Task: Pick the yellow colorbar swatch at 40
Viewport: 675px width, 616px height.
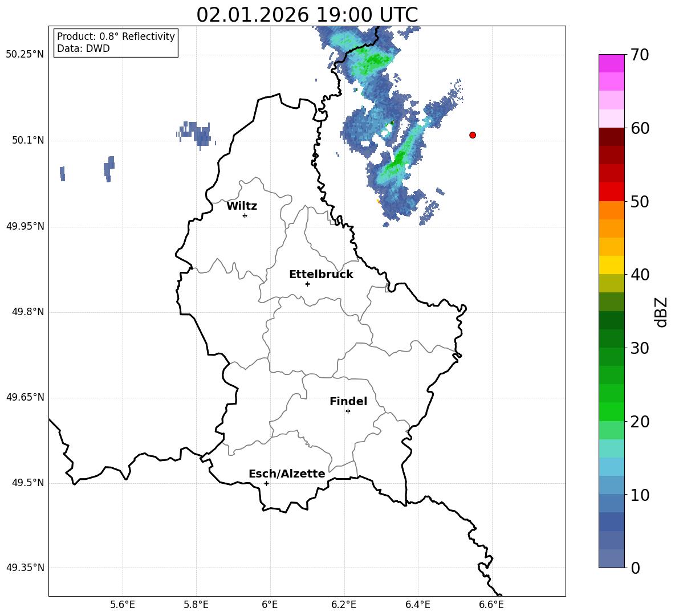Action: [611, 265]
